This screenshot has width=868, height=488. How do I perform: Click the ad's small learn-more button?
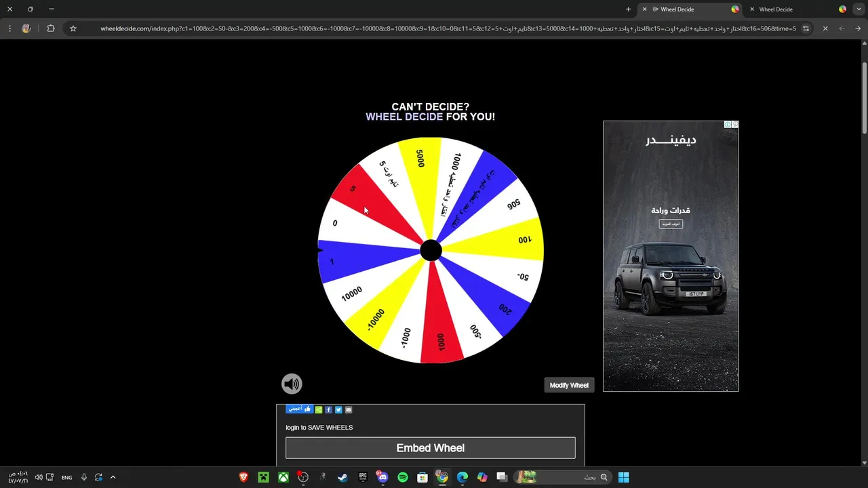point(671,224)
